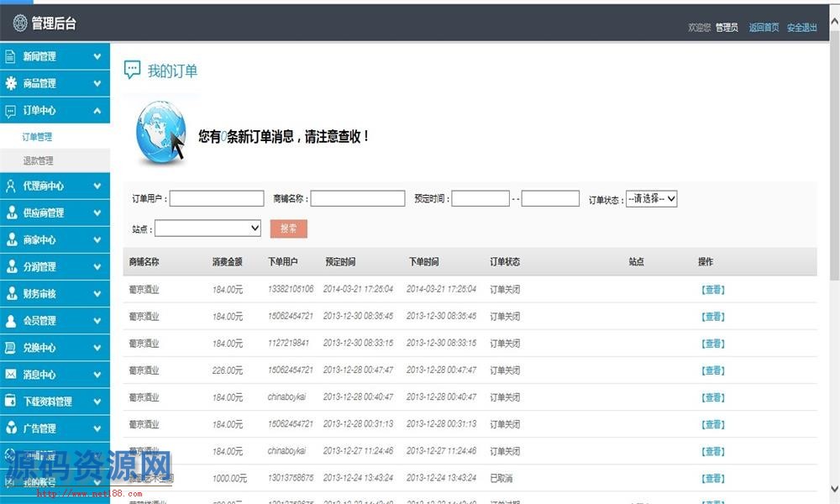
Task: Click the 会员管理 member icon
Action: pyautogui.click(x=11, y=320)
